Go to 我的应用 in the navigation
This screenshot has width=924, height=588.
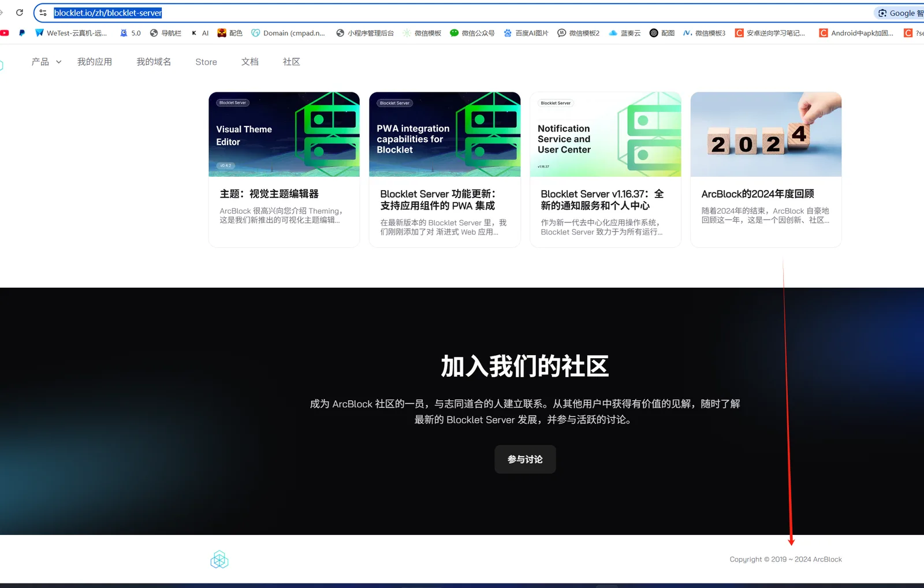pyautogui.click(x=95, y=62)
